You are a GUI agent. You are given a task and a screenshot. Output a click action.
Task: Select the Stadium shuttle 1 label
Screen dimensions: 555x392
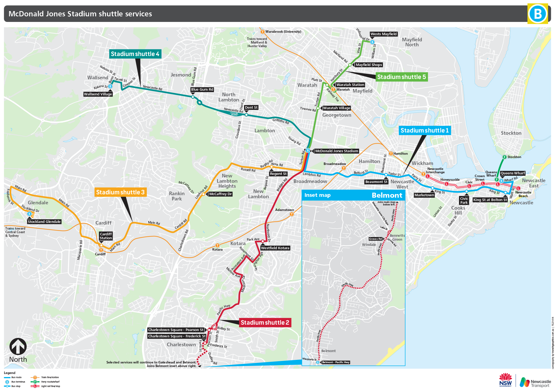[x=425, y=131]
